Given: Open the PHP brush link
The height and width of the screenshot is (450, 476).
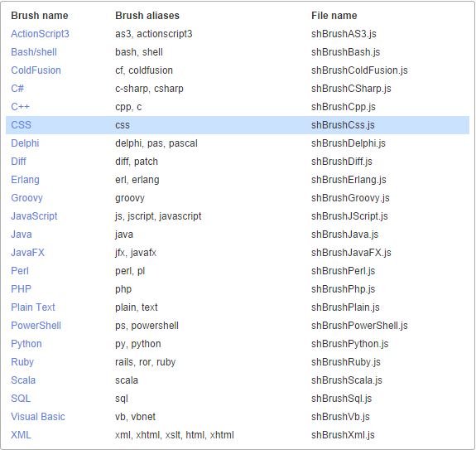Looking at the screenshot, I should coord(21,289).
